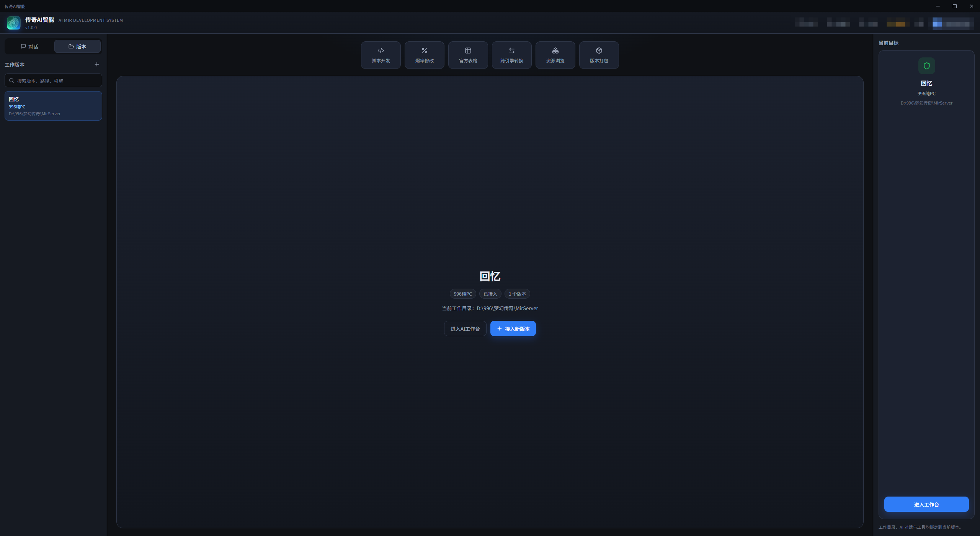The width and height of the screenshot is (980, 536).
Task: Click the MirServer path in right panel
Action: coord(926,103)
